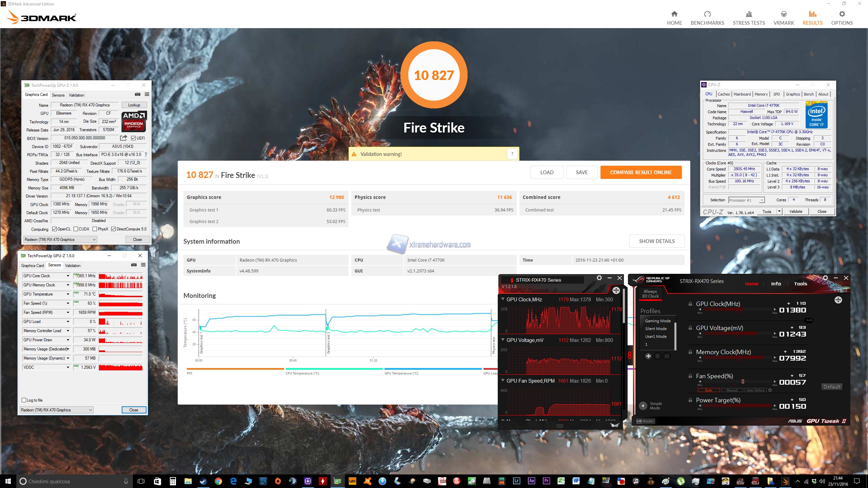Open GPU-Z hamburger menu icon

pos(147,95)
